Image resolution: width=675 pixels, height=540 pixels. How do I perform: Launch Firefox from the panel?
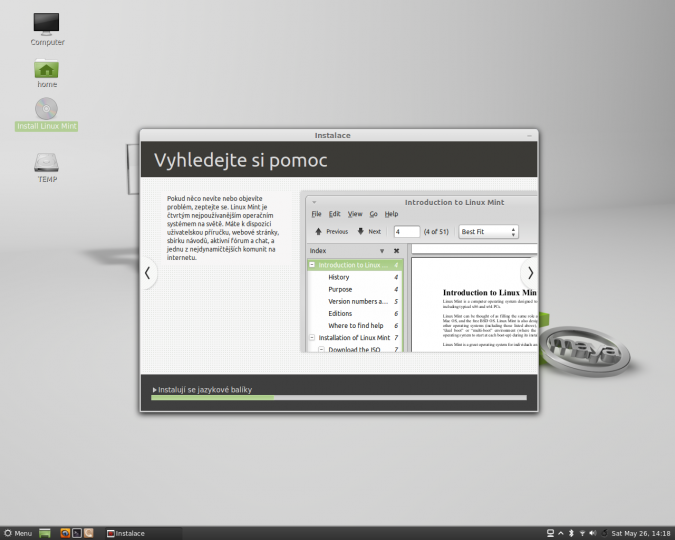(65, 533)
